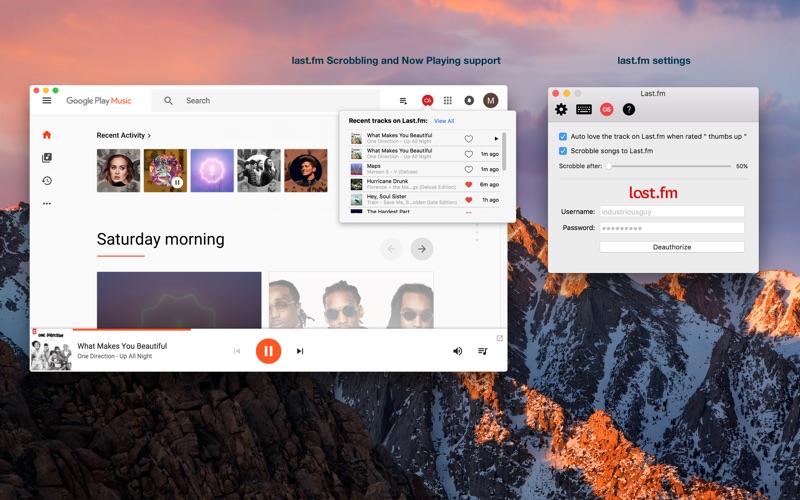Click View All in the Last.fm popup
The image size is (800, 500).
pyautogui.click(x=443, y=121)
